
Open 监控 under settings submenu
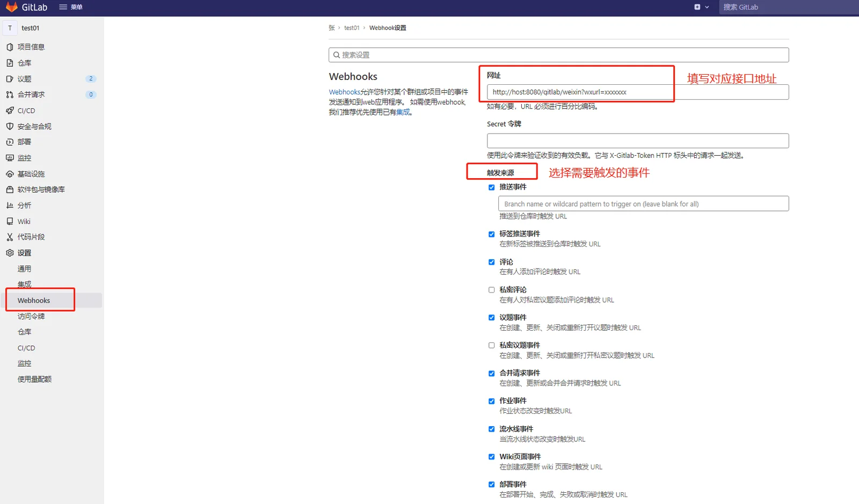pyautogui.click(x=24, y=363)
